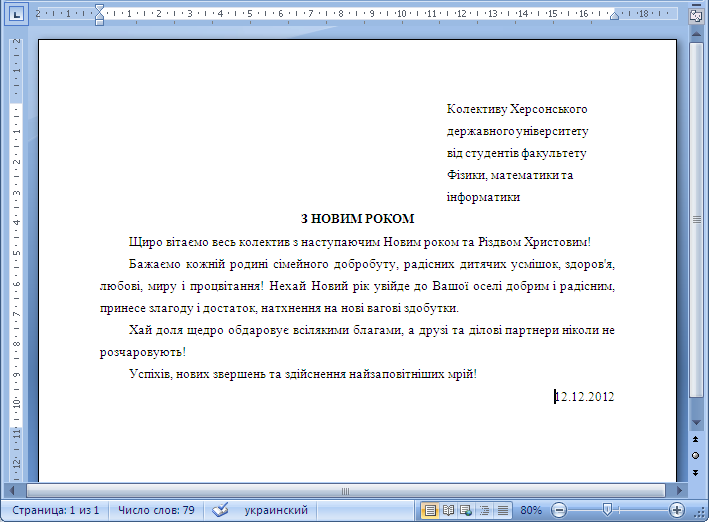Click the date 12.12.2012
This screenshot has height=522, width=709.
pyautogui.click(x=584, y=397)
